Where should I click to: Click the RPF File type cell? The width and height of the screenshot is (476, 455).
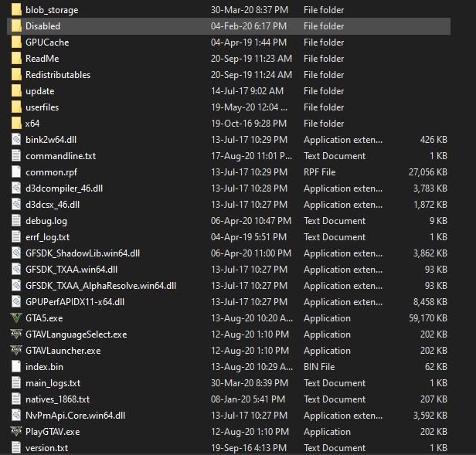click(320, 172)
